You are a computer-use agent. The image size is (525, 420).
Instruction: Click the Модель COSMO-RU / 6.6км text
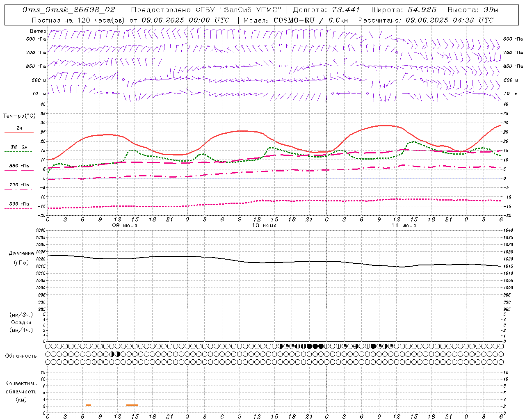point(296,20)
